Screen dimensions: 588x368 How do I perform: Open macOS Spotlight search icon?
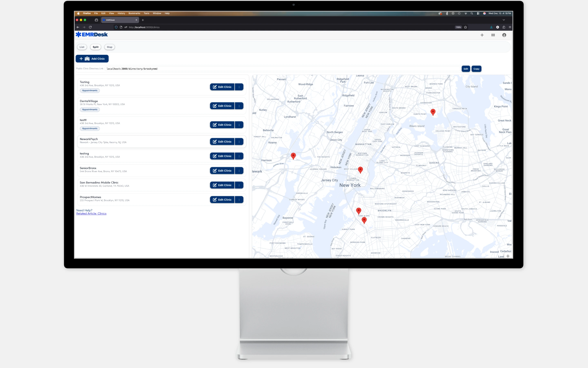[x=472, y=13]
